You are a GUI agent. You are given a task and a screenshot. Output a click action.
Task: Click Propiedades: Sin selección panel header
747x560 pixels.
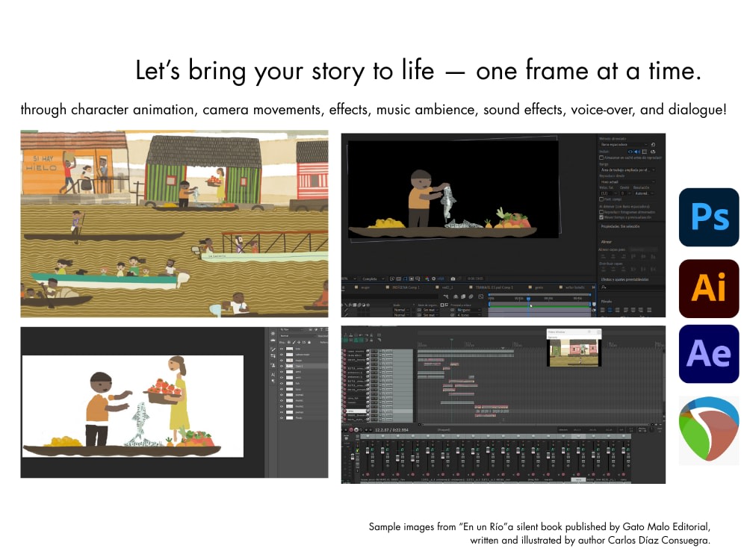click(620, 226)
